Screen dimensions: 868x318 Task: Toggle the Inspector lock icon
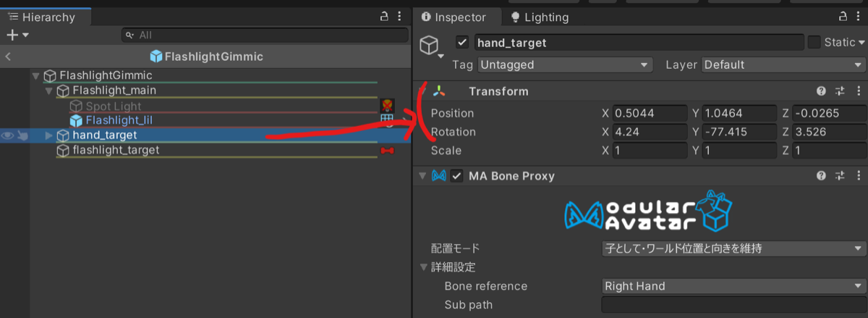coord(843,16)
